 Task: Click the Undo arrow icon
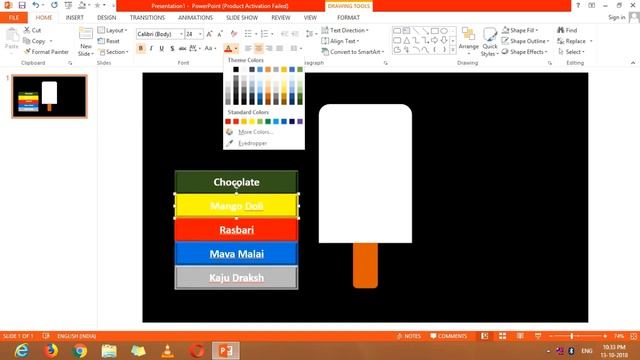click(x=36, y=5)
